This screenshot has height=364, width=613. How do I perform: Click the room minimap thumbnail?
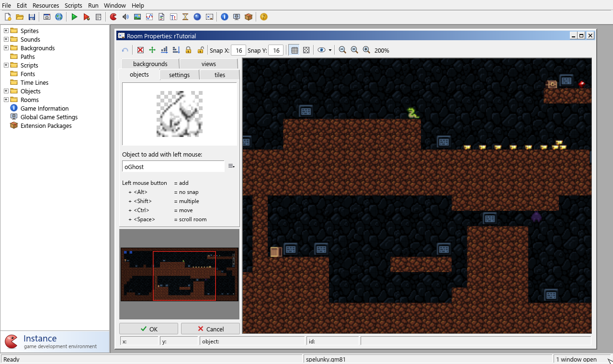click(179, 274)
